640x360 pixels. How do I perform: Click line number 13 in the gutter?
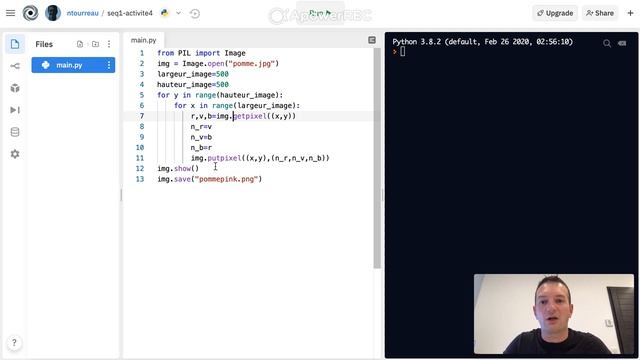[x=140, y=179]
